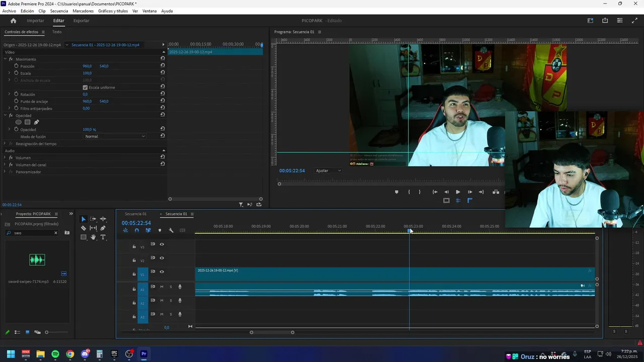Solo audio track A2
This screenshot has width=644, height=362.
pos(171,301)
